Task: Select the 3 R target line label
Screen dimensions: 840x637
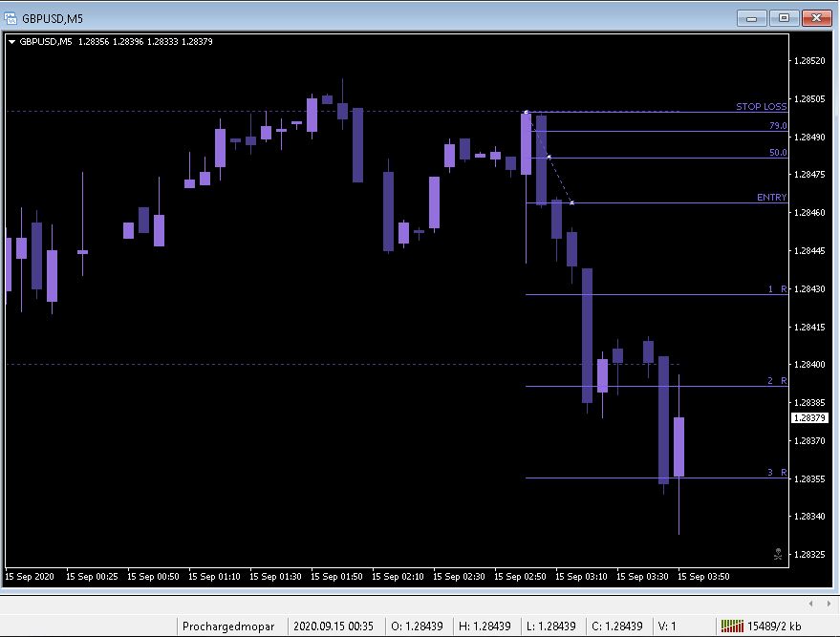Action: [777, 472]
